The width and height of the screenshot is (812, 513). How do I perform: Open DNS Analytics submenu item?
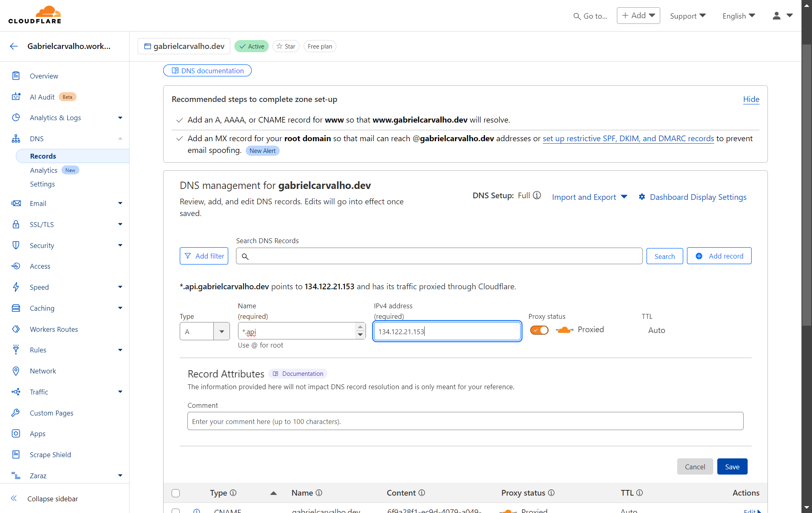(x=44, y=170)
